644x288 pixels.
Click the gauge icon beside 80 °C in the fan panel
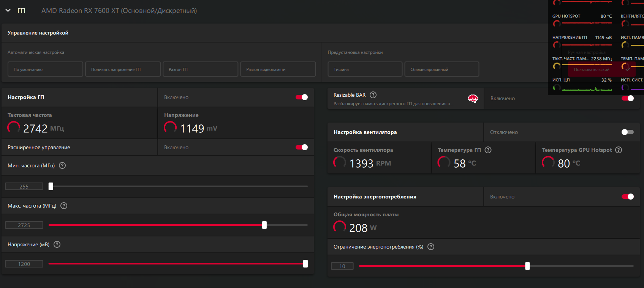point(548,162)
